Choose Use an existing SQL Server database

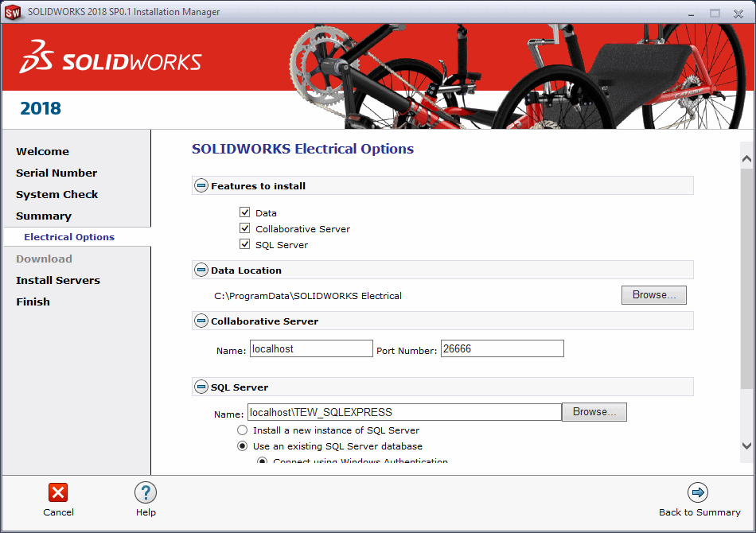242,446
